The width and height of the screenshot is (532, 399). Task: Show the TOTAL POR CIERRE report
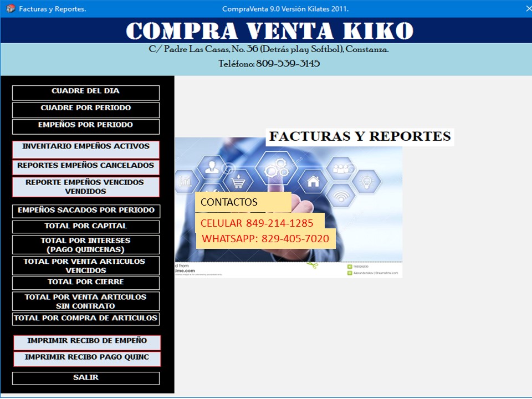[86, 283]
